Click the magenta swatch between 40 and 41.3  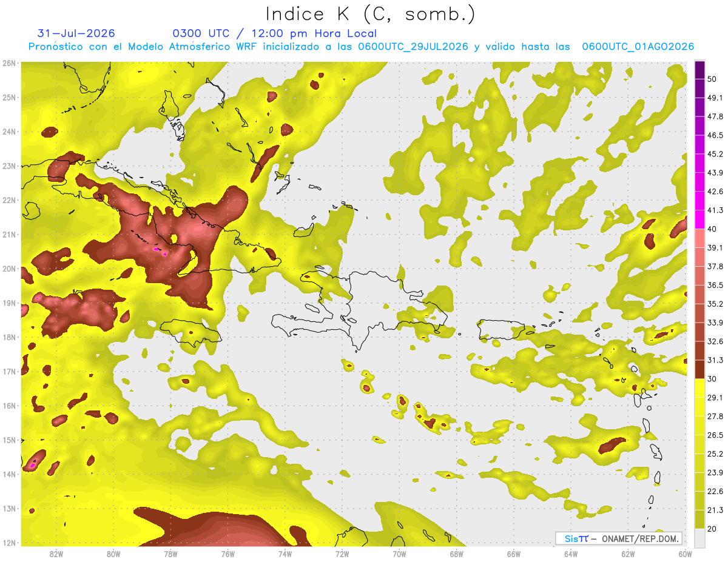[x=699, y=219]
